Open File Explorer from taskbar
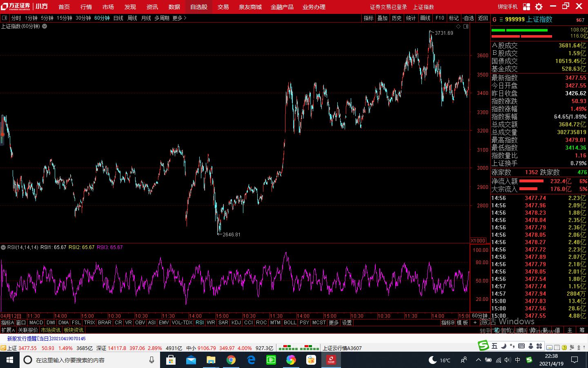This screenshot has height=368, width=588. 211,360
